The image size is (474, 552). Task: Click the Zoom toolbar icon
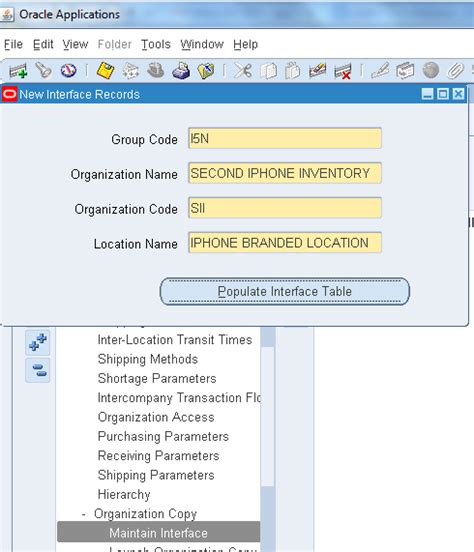405,70
